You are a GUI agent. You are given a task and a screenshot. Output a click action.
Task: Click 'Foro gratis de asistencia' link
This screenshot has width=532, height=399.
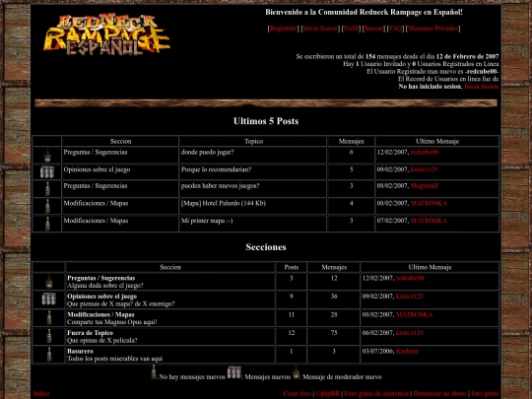(376, 394)
